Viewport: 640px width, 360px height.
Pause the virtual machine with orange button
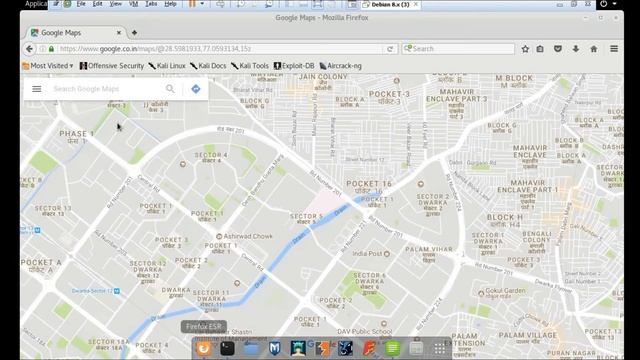(x=192, y=4)
